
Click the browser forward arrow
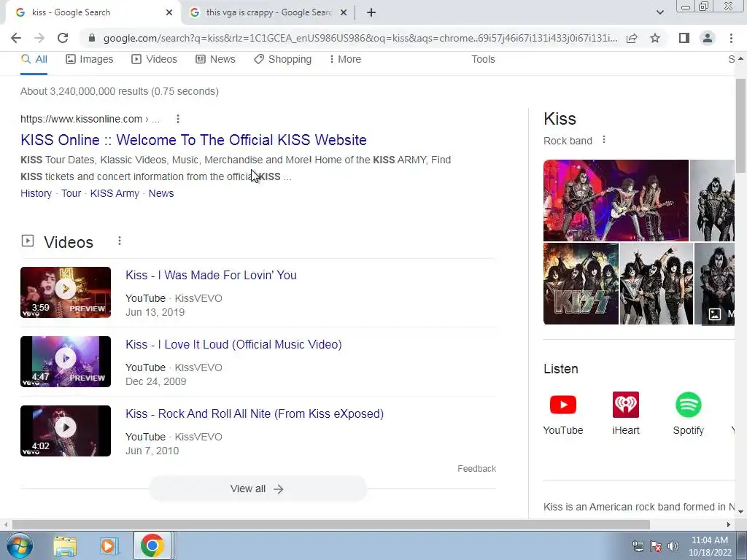click(39, 38)
